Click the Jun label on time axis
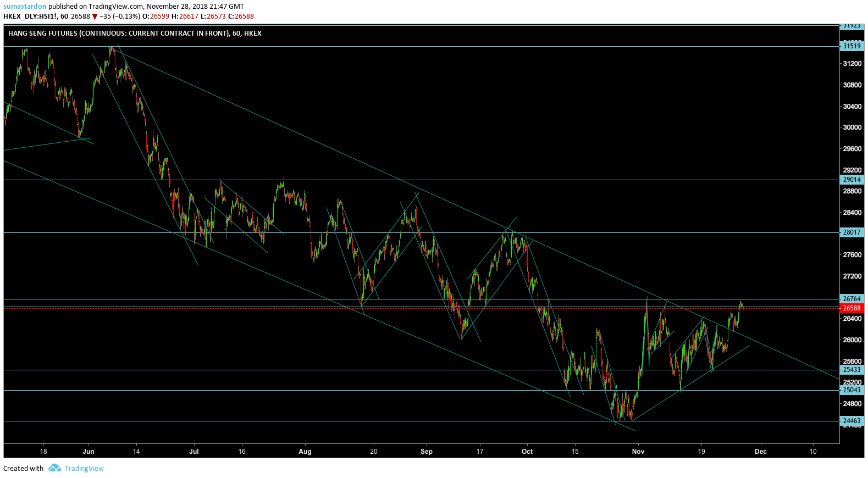The width and height of the screenshot is (868, 478). coord(89,452)
